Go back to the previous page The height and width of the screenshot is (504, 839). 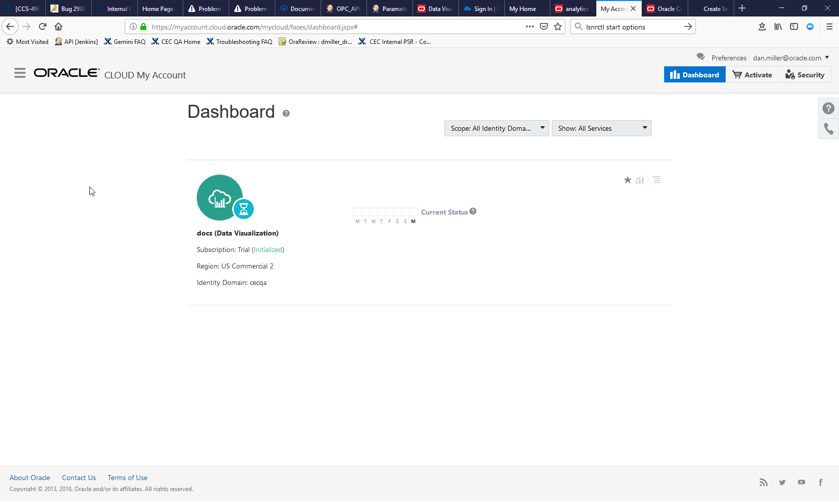pyautogui.click(x=10, y=26)
